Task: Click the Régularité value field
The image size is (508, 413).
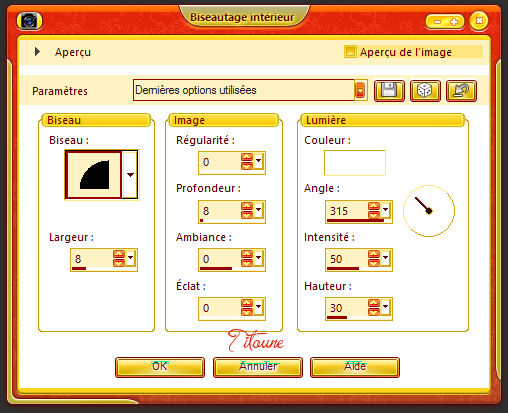Action: (220, 162)
